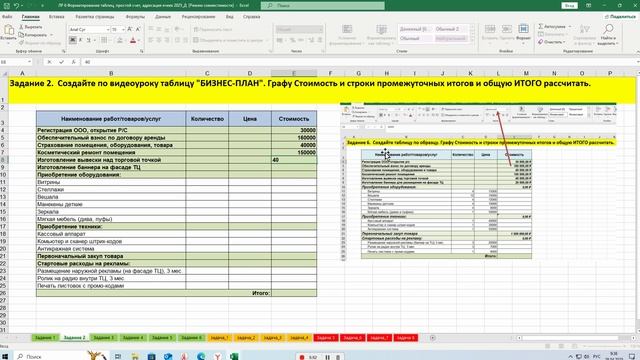
Task: Click the Delete cells icon
Action: 507,29
